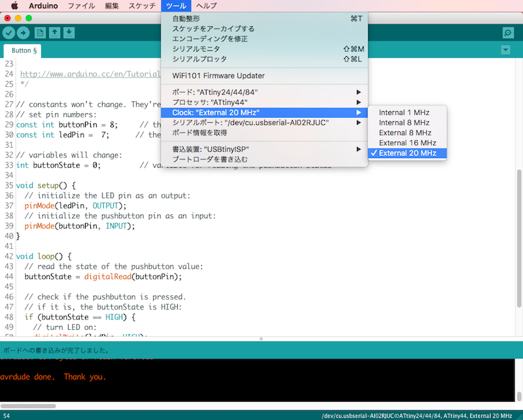
Task: Open the Arduino application menu
Action: [43, 6]
